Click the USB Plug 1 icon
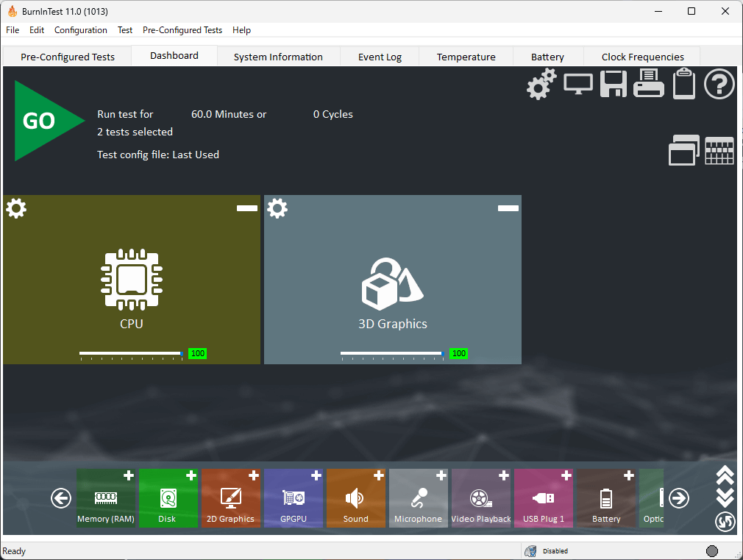The width and height of the screenshot is (743, 560). coord(543,498)
